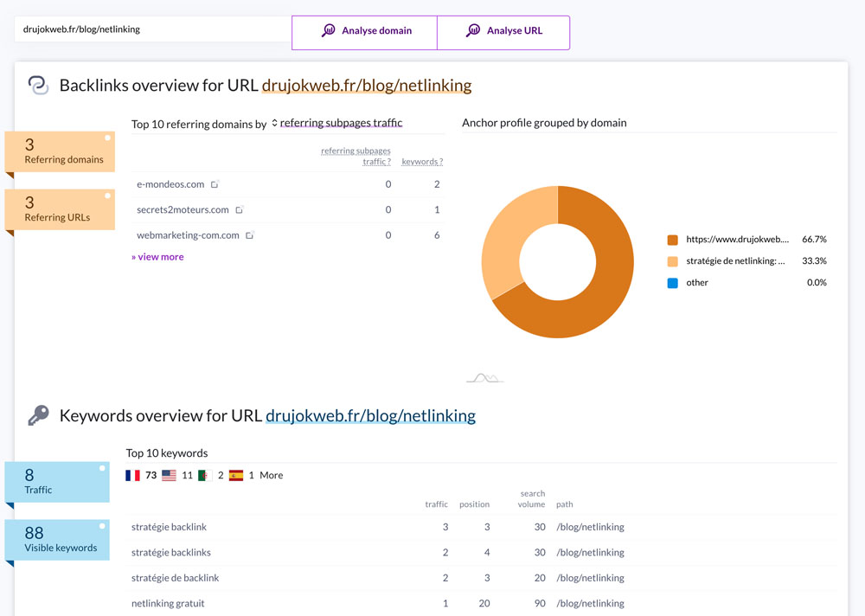Screen dimensions: 865x616
Task: Click the webmarketing-com.com domain row
Action: coord(287,235)
